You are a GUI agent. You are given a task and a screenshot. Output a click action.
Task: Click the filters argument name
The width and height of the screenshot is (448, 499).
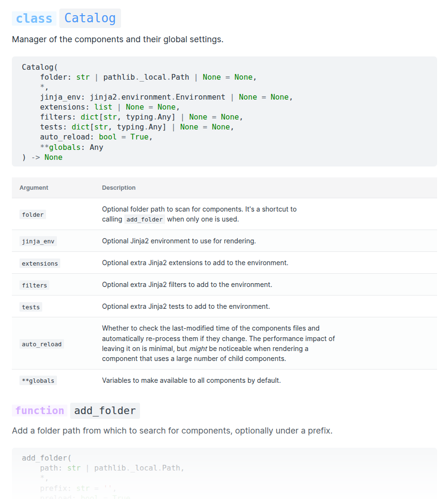click(35, 285)
